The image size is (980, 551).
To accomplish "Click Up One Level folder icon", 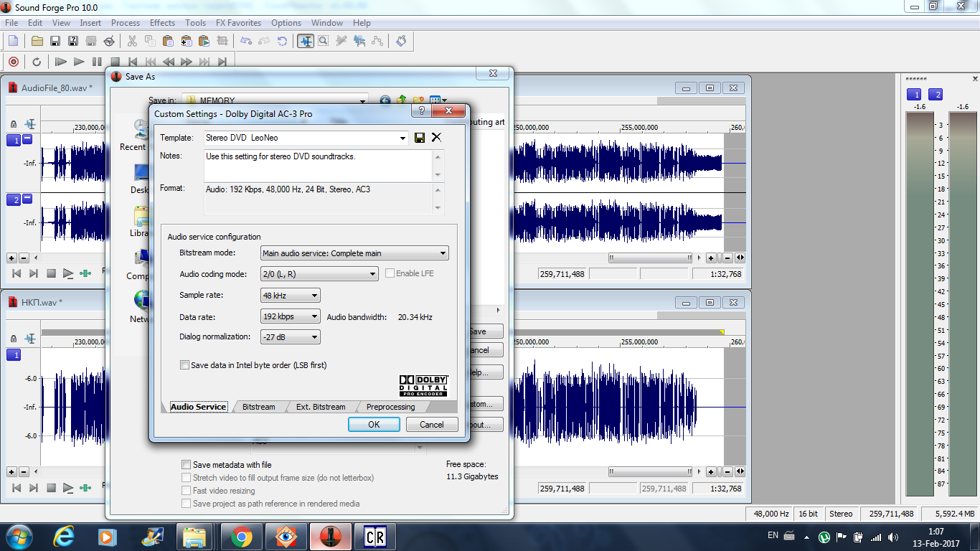I will 402,100.
